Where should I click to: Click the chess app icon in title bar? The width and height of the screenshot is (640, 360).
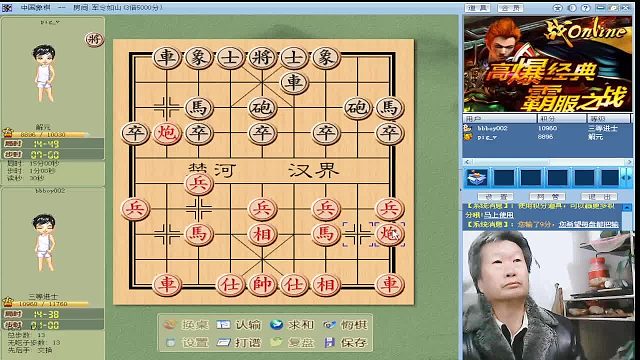click(7, 8)
